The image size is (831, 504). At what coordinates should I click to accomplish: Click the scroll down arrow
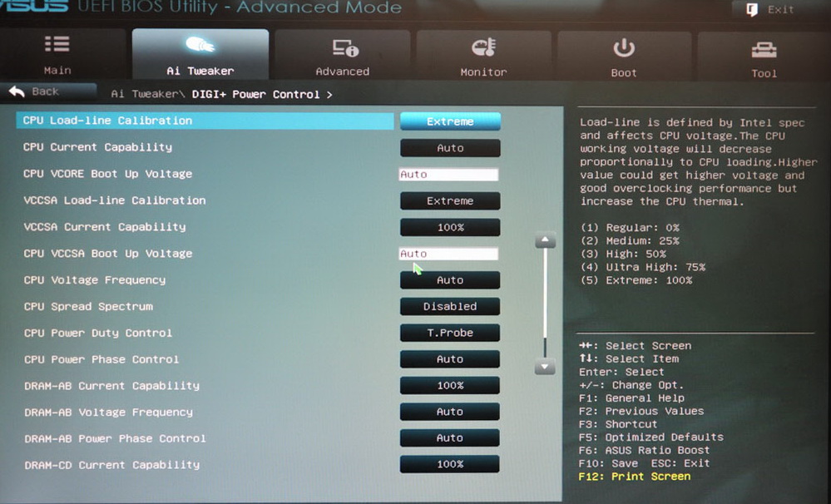[x=545, y=366]
